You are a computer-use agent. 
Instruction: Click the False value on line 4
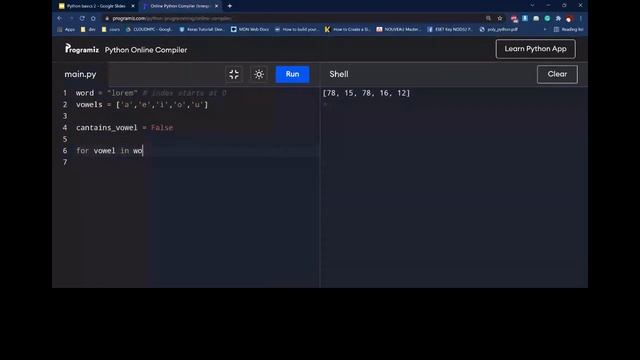162,128
